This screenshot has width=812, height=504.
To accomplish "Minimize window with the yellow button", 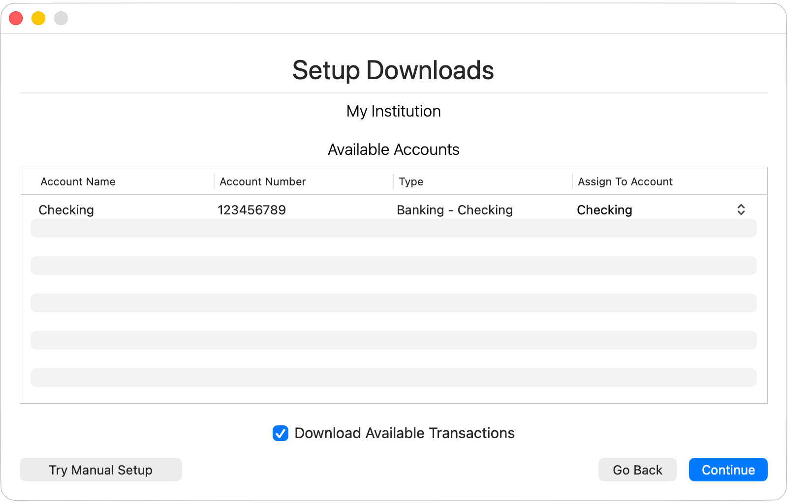I will coord(38,18).
